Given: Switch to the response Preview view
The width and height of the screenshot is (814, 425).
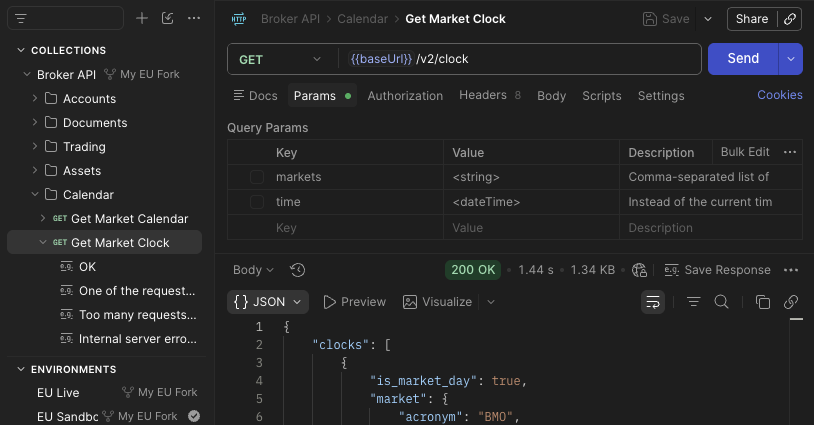Looking at the screenshot, I should [x=355, y=302].
